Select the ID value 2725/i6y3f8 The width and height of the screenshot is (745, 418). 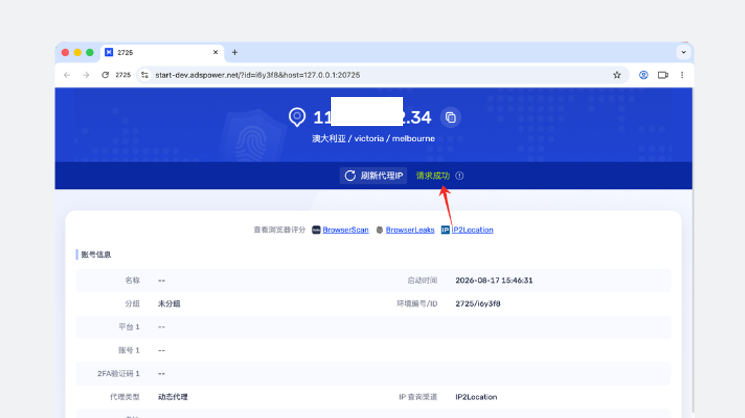(478, 304)
